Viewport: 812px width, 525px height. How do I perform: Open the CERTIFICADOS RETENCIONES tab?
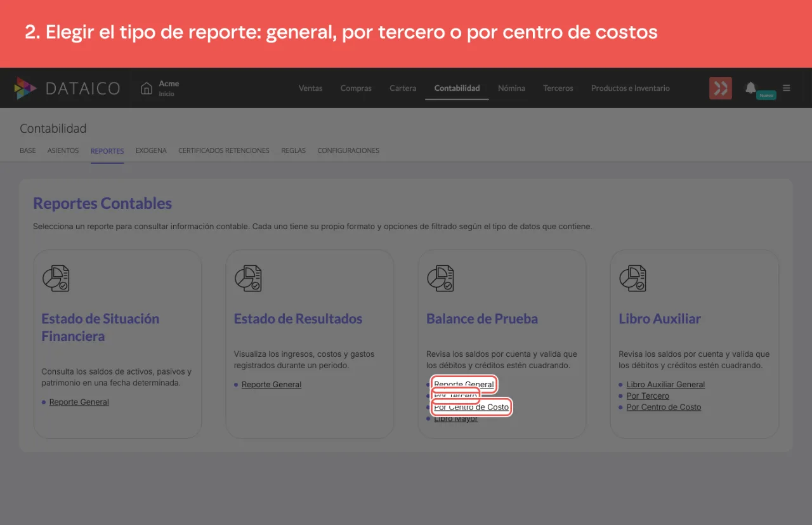click(x=224, y=151)
